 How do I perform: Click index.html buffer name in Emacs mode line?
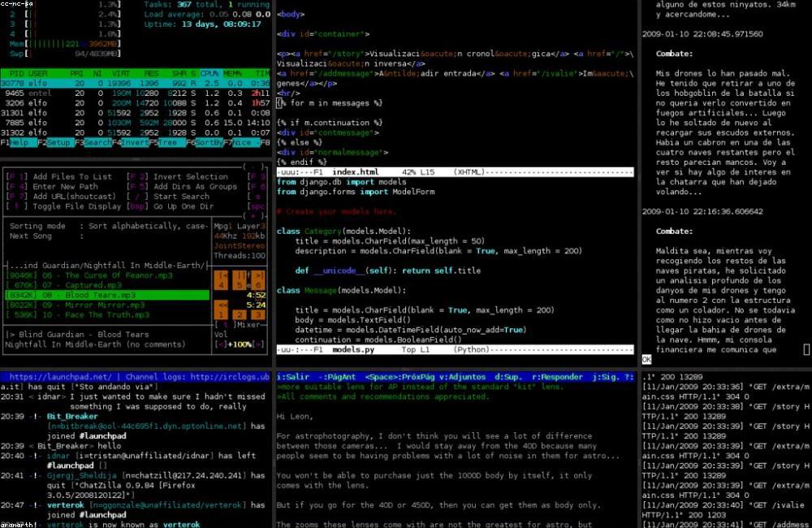point(356,172)
